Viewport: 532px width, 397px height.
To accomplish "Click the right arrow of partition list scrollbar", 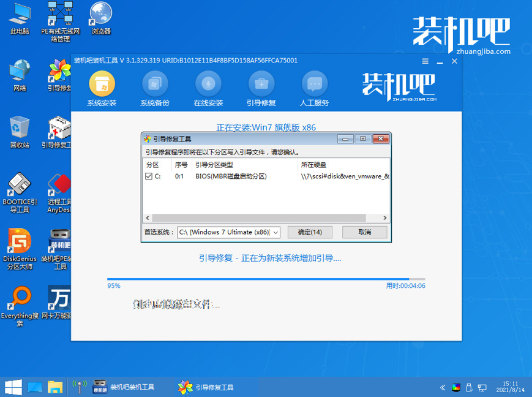I will pos(385,217).
